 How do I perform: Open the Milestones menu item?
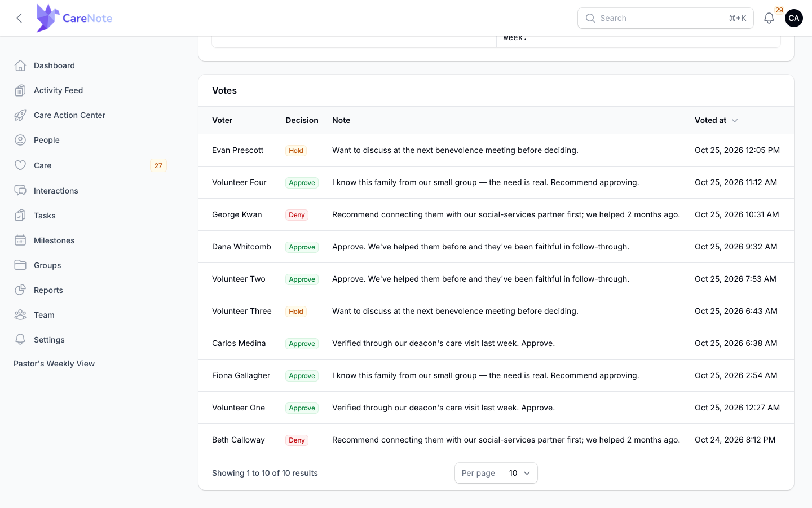point(54,240)
